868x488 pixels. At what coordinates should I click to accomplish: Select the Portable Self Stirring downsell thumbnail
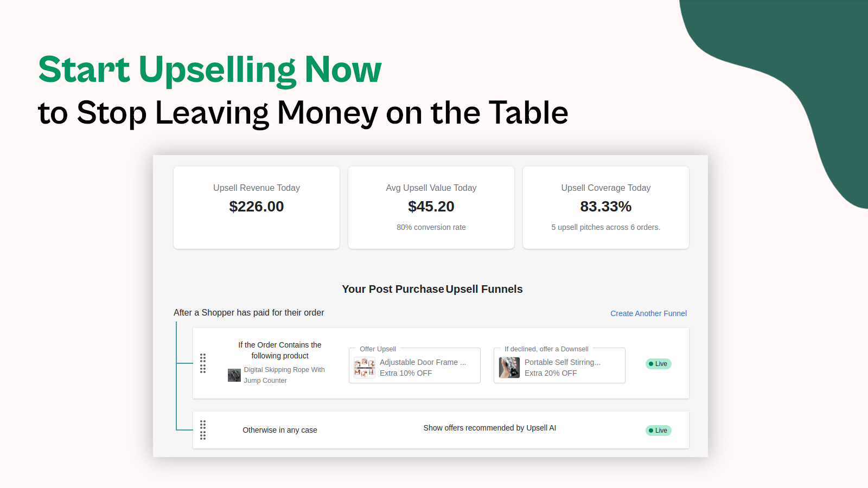pyautogui.click(x=509, y=367)
